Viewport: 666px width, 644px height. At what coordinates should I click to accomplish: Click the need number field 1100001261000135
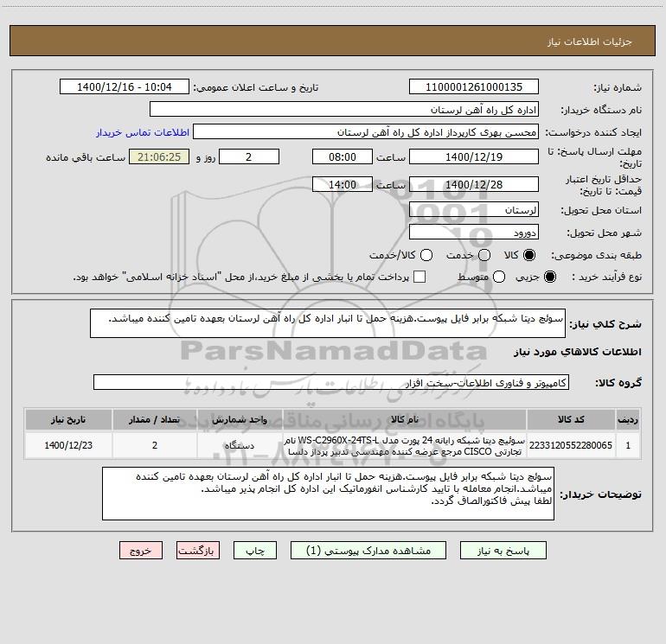pos(474,87)
